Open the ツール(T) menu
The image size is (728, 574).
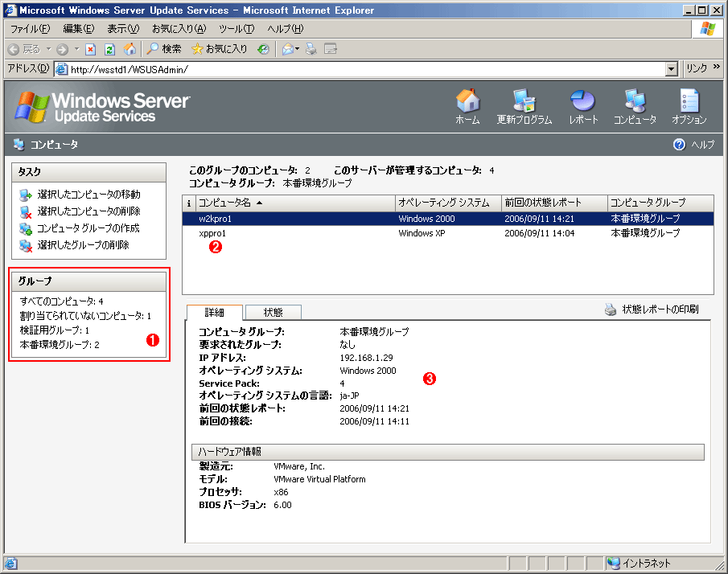point(236,29)
